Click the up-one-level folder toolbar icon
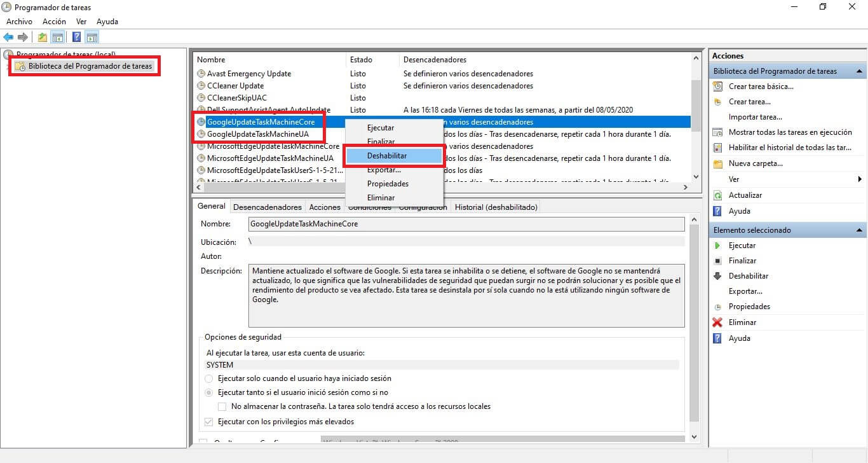 click(x=43, y=37)
